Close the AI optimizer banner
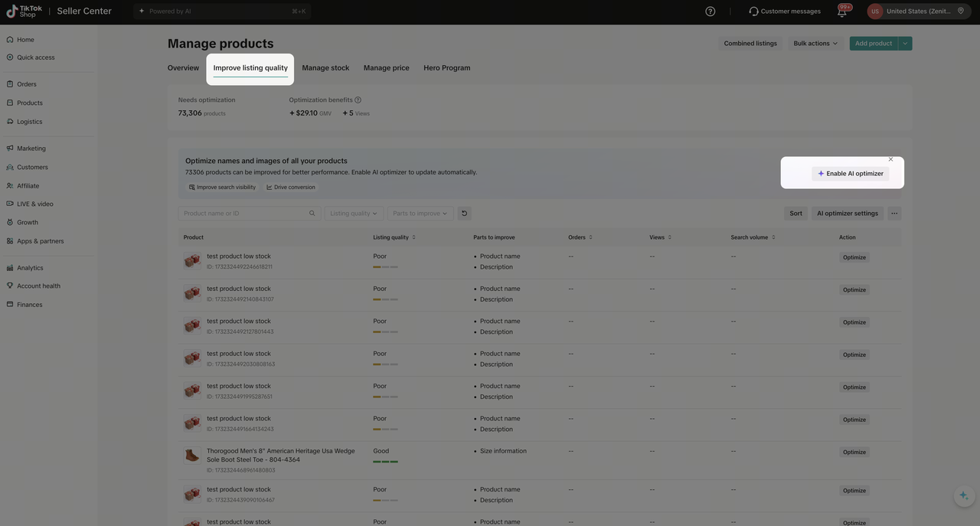The width and height of the screenshot is (980, 526). coord(890,159)
